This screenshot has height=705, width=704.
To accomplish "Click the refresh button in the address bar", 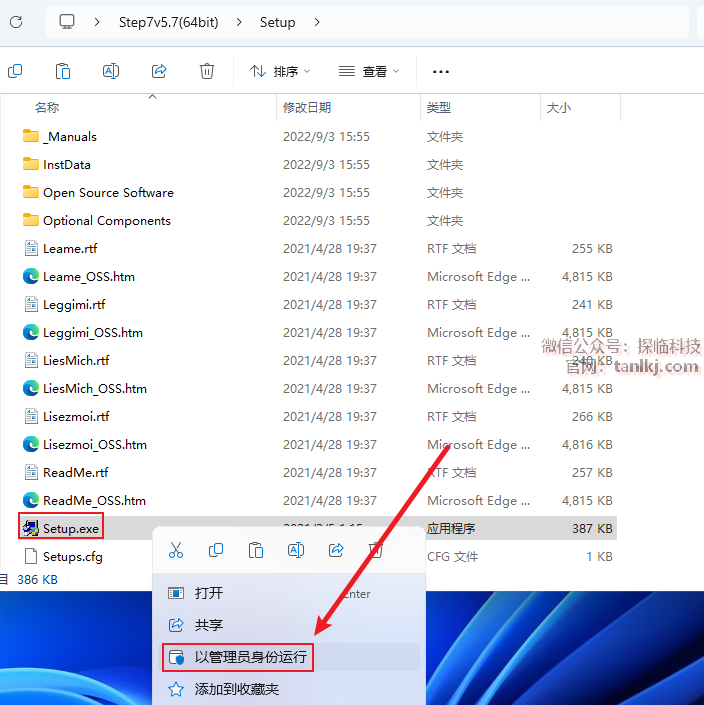I will (x=16, y=22).
